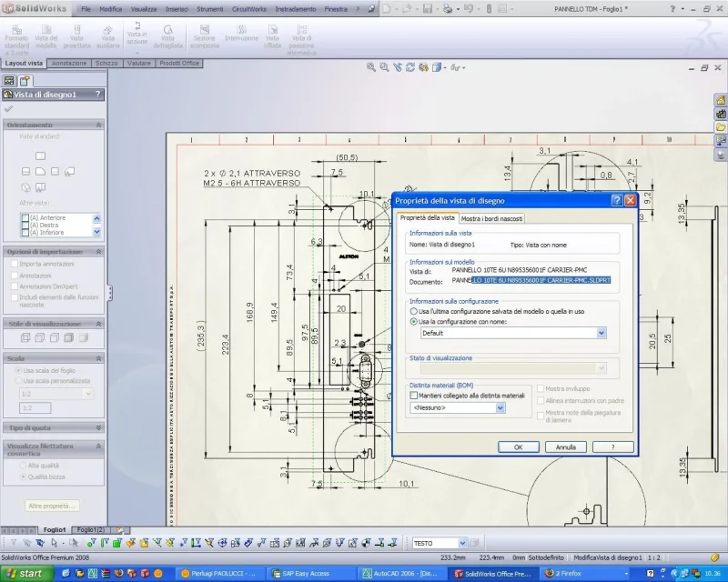Open the 1:2 scale dropdown
The width and height of the screenshot is (728, 582).
click(88, 394)
